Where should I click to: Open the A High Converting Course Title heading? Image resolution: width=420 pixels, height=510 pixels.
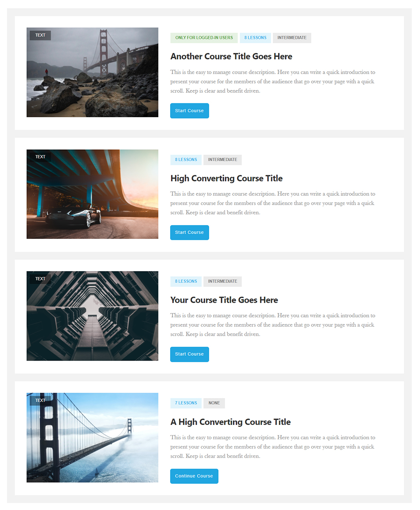click(230, 422)
